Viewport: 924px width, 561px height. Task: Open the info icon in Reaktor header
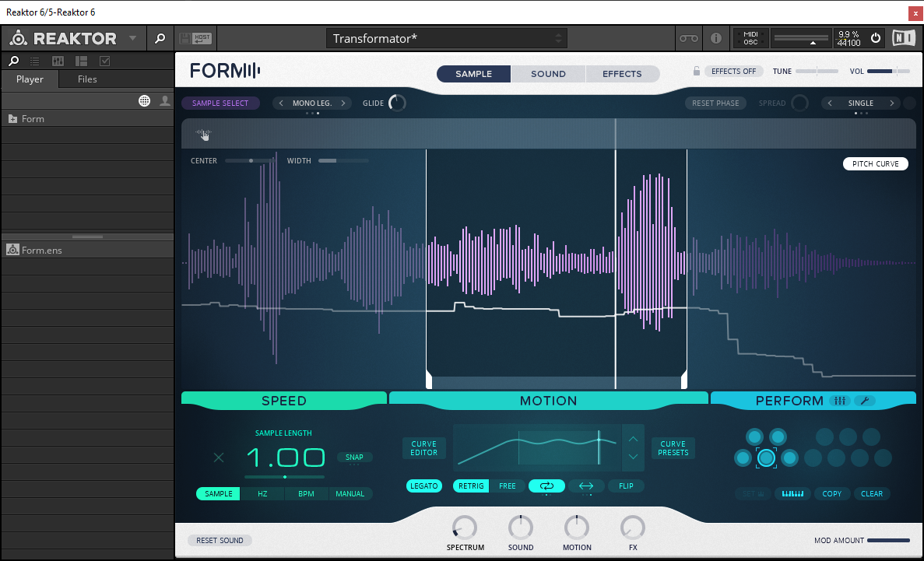click(x=716, y=38)
